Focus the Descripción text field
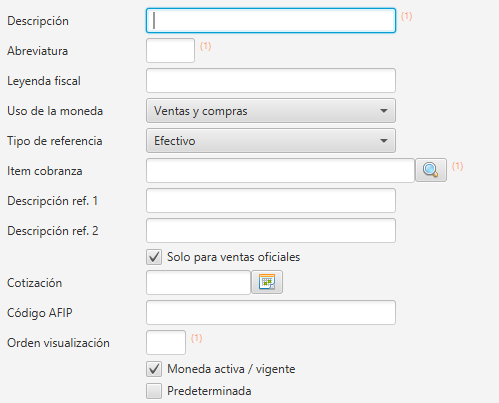The image size is (499, 403). (271, 21)
